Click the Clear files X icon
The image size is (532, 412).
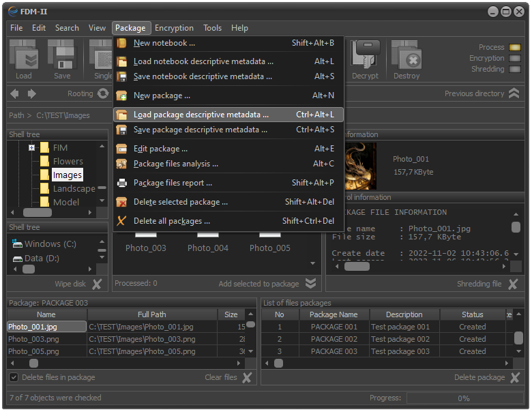click(x=247, y=377)
